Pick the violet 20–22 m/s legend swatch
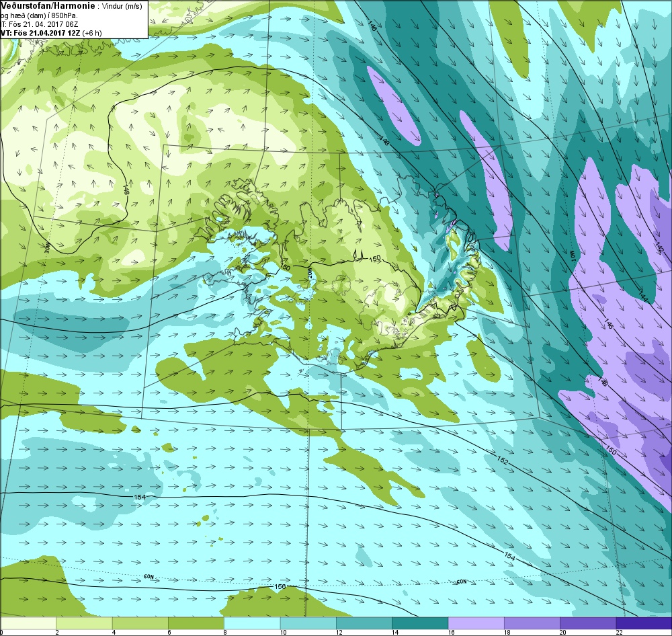The height and width of the screenshot is (636, 672). tap(588, 623)
